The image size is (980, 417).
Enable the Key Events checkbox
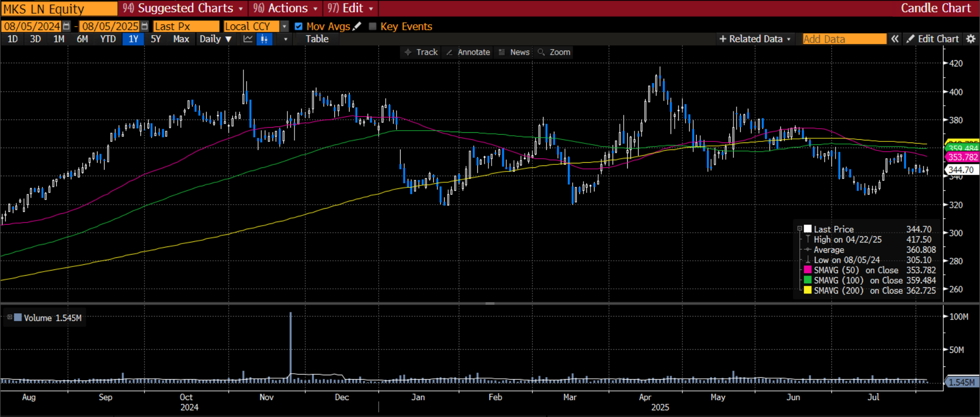(373, 27)
